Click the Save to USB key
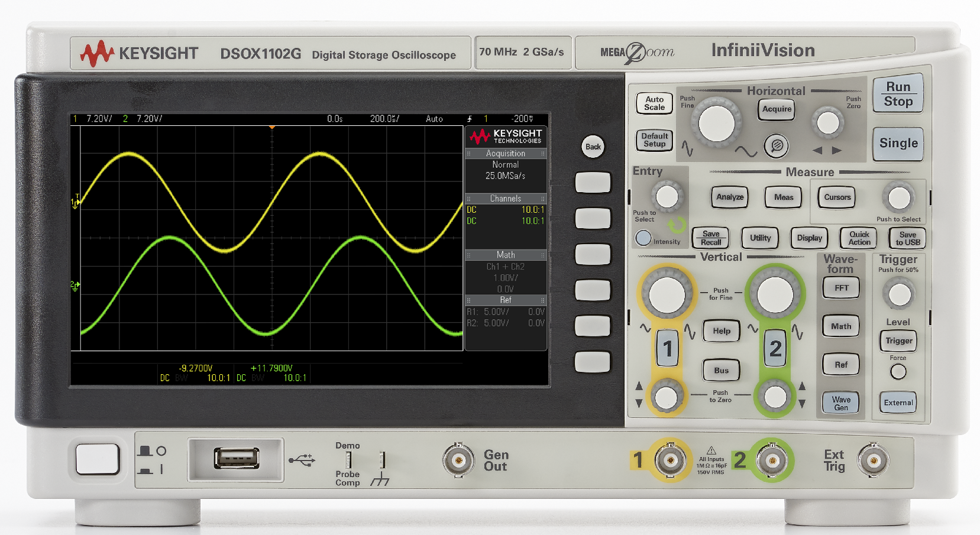Screen dimensions: 980x535 (x=907, y=238)
